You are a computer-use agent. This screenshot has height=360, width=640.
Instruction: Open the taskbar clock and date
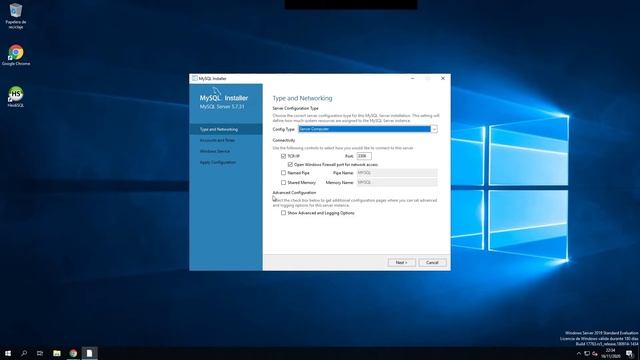(610, 353)
